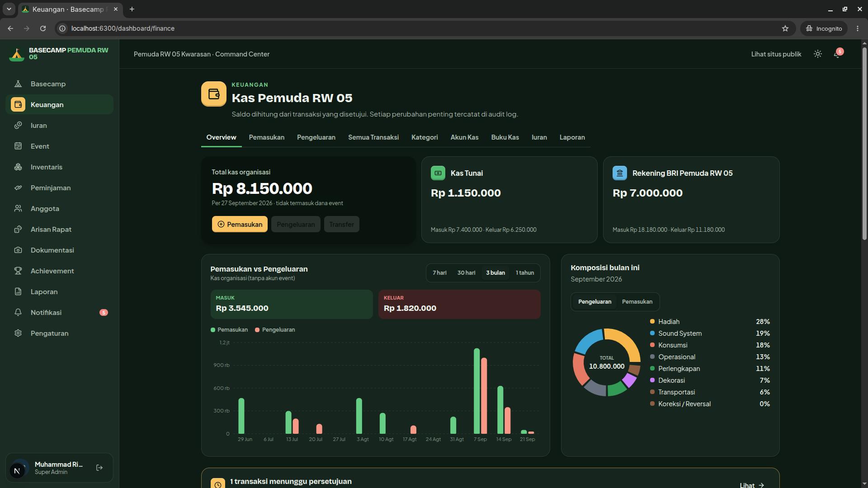Open Anggota people icon in sidebar
The width and height of the screenshot is (868, 488).
(18, 209)
